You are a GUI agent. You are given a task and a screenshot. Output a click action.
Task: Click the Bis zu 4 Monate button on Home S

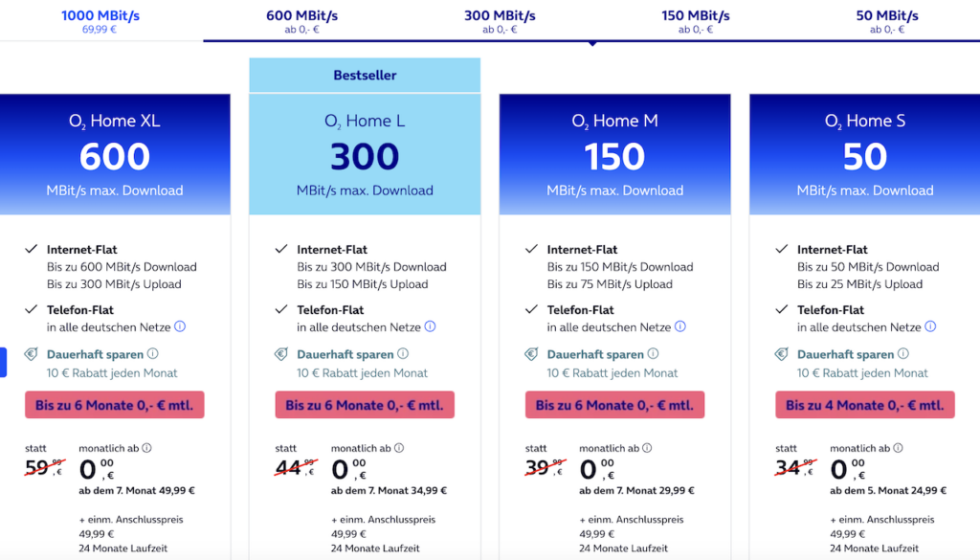[x=864, y=404]
